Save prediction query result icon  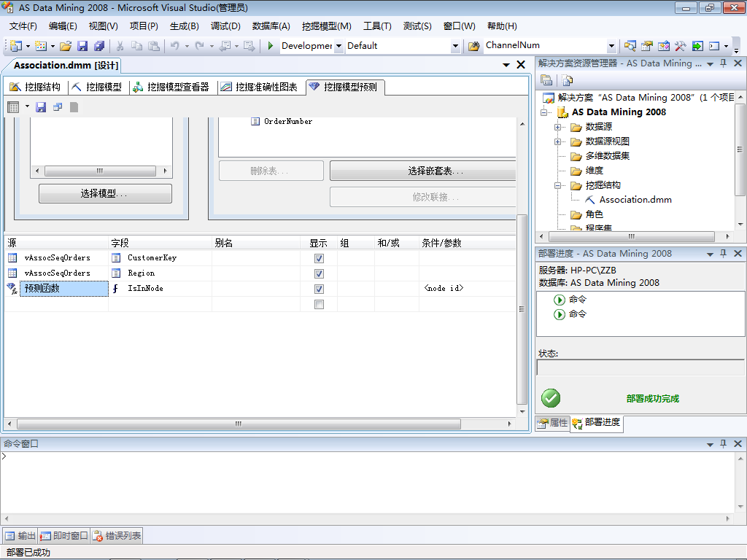click(41, 107)
